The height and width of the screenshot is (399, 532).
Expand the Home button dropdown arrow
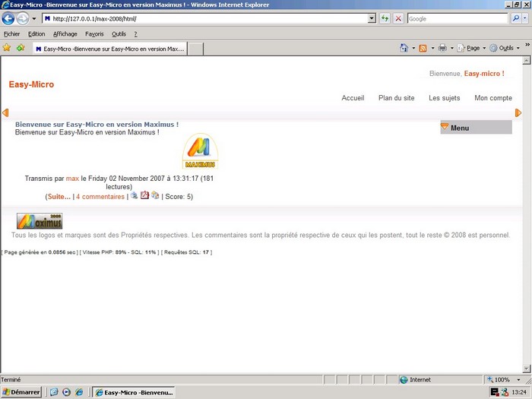tap(413, 48)
